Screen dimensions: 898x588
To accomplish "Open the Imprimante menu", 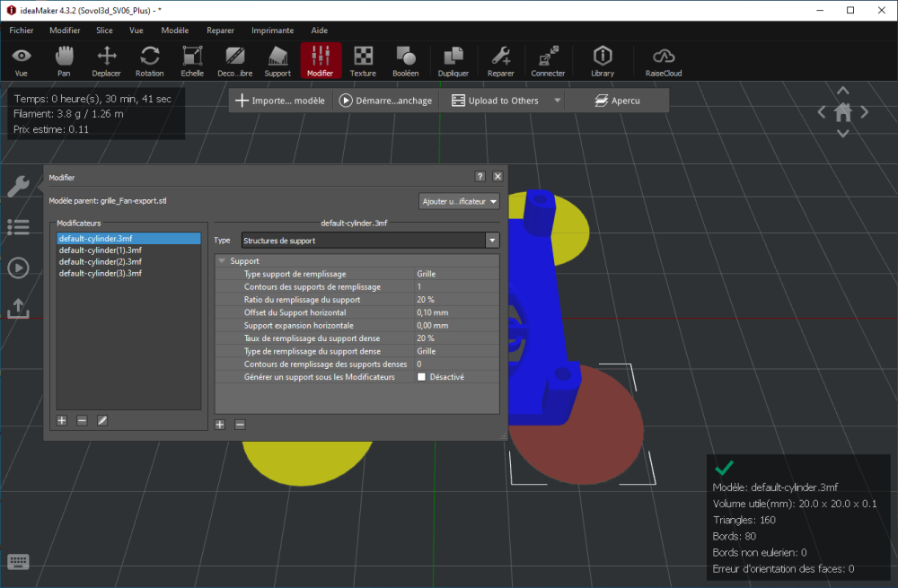I will (273, 31).
